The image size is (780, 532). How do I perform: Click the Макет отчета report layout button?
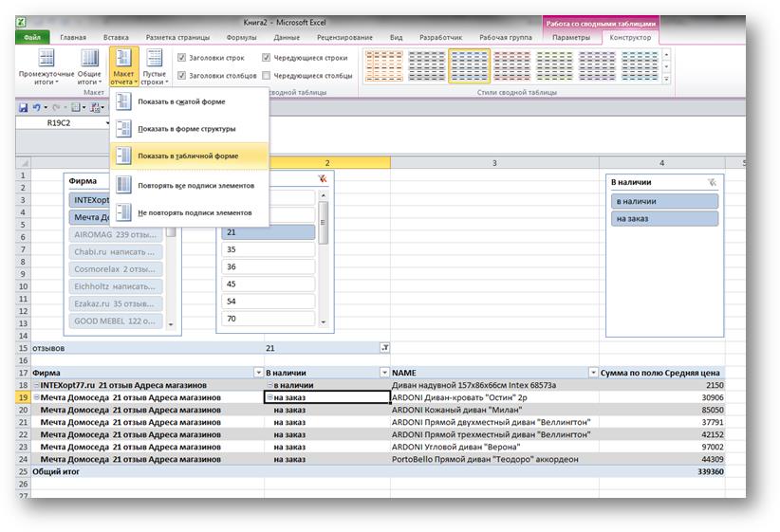coord(123,67)
